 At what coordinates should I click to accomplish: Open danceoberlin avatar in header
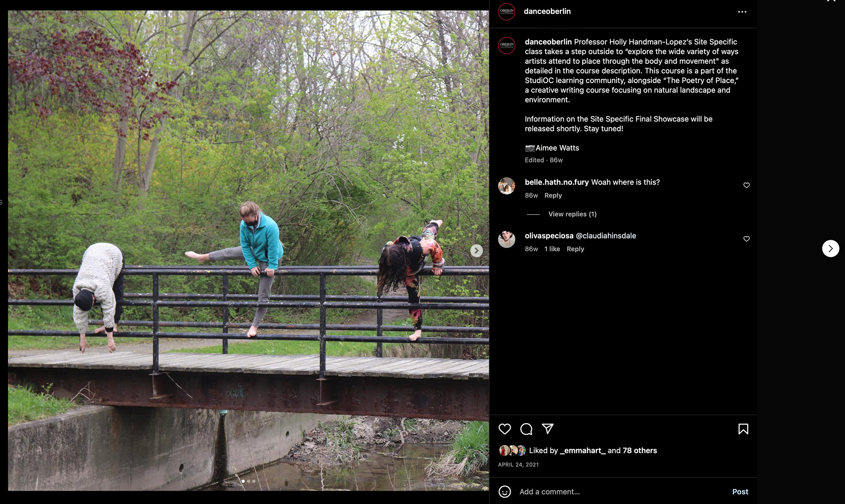click(x=507, y=11)
